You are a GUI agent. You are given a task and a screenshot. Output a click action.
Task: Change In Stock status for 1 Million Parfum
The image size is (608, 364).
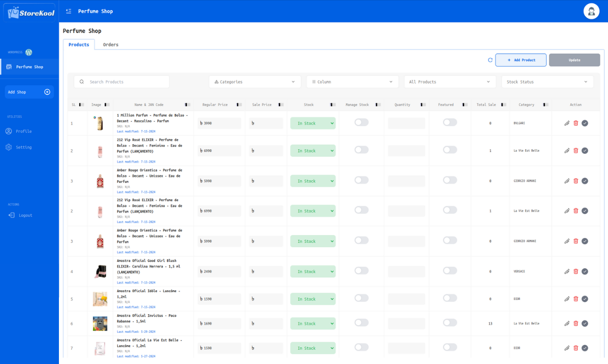[313, 123]
